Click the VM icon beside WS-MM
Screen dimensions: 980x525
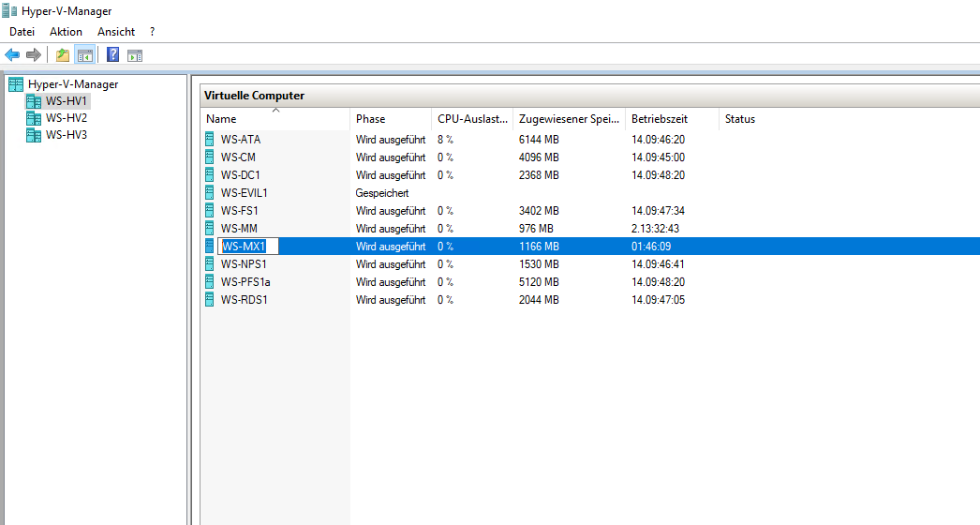click(210, 229)
